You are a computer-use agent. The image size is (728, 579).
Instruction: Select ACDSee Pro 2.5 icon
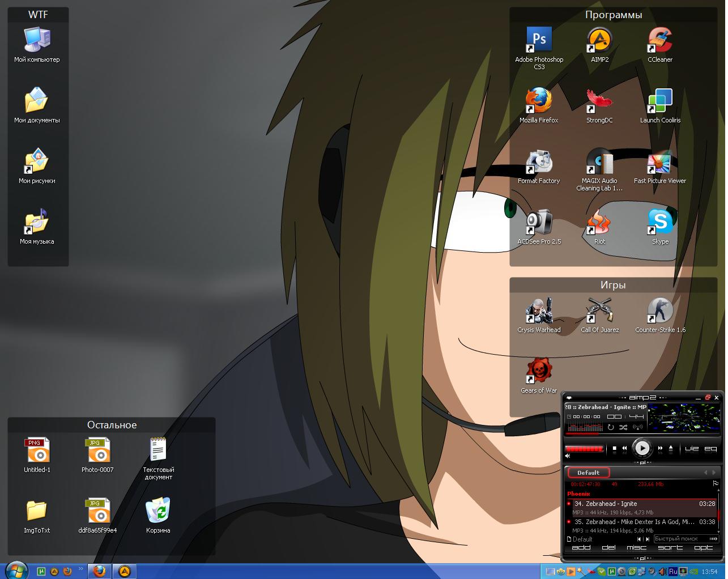pos(539,227)
